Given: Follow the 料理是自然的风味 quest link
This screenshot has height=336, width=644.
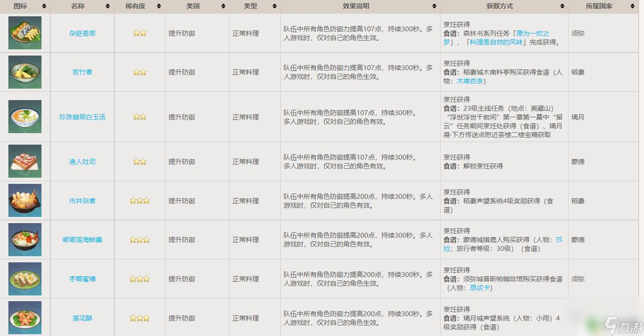Looking at the screenshot, I should coord(497,42).
